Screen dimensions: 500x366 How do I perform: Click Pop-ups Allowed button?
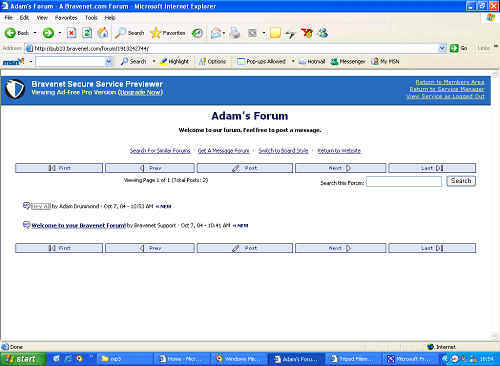click(261, 61)
